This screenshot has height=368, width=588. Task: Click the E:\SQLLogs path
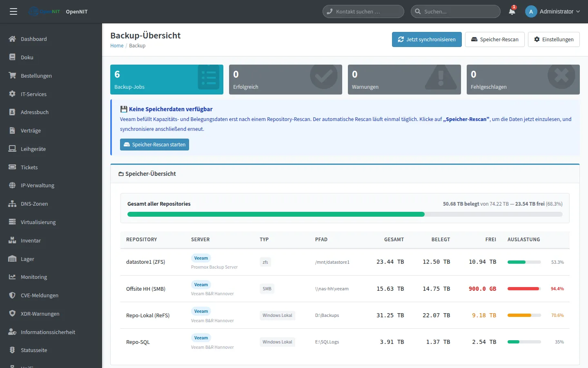click(x=327, y=342)
